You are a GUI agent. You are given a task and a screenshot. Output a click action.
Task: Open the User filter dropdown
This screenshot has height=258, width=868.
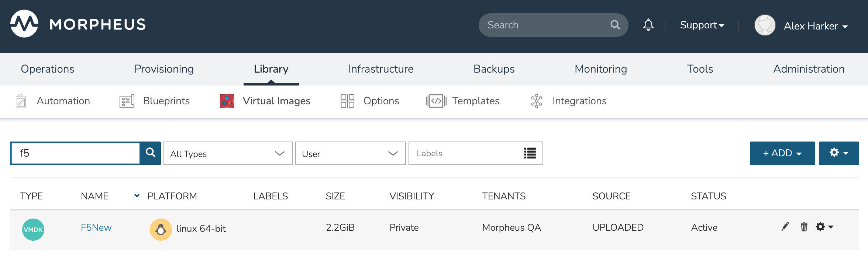pyautogui.click(x=350, y=153)
